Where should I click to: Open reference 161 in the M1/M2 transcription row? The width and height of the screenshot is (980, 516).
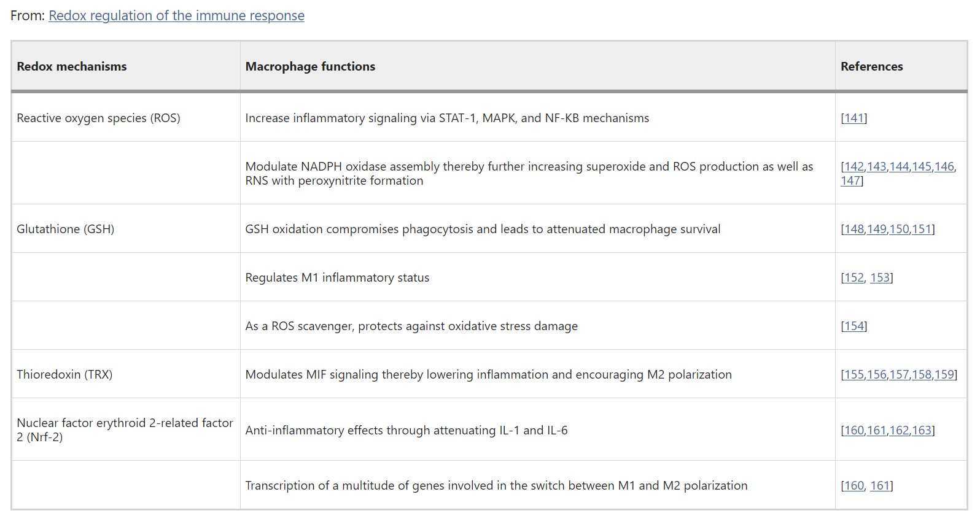point(880,486)
